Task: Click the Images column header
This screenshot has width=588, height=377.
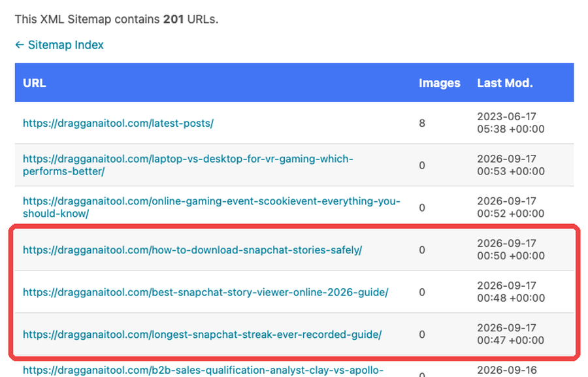Action: 440,83
